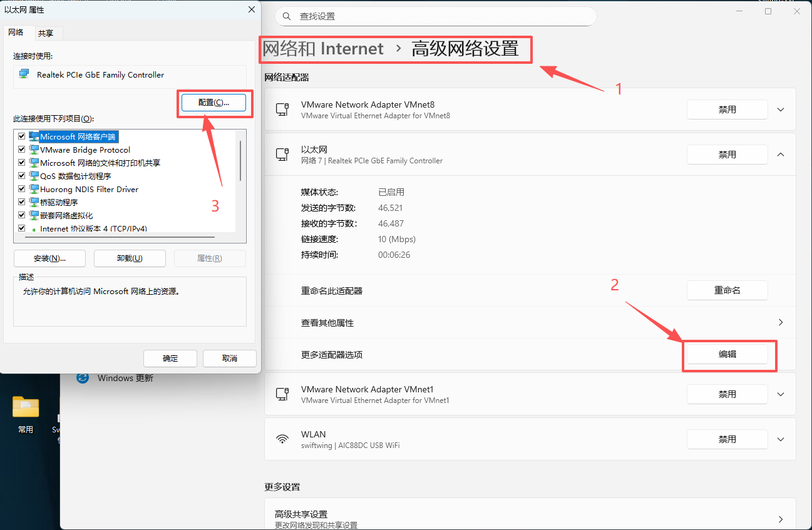Viewport: 812px width, 530px height.
Task: Click the VMnet8 network adapter icon
Action: point(282,110)
